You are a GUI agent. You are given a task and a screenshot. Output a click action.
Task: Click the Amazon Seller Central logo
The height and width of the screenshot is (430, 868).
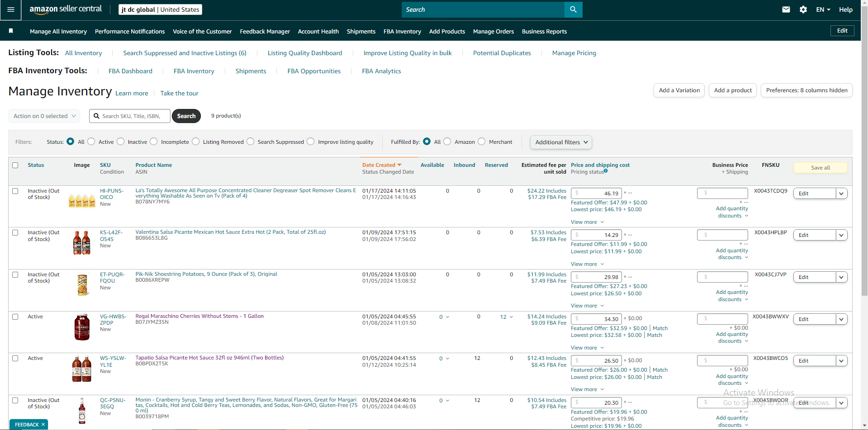[66, 9]
